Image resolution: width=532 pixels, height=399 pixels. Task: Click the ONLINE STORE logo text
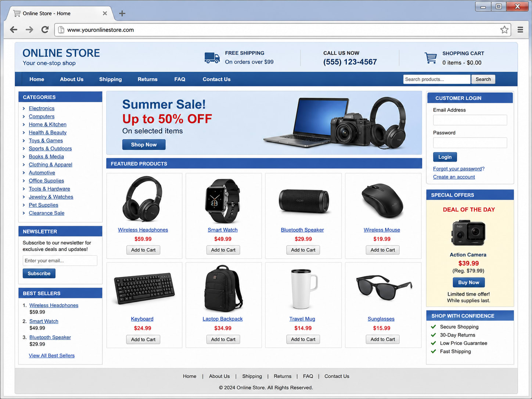tap(61, 53)
